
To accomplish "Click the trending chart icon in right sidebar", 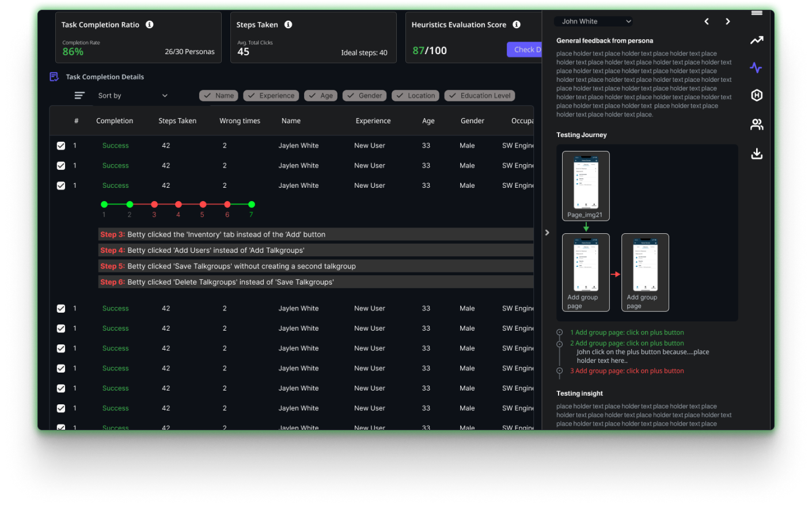I will (x=756, y=40).
